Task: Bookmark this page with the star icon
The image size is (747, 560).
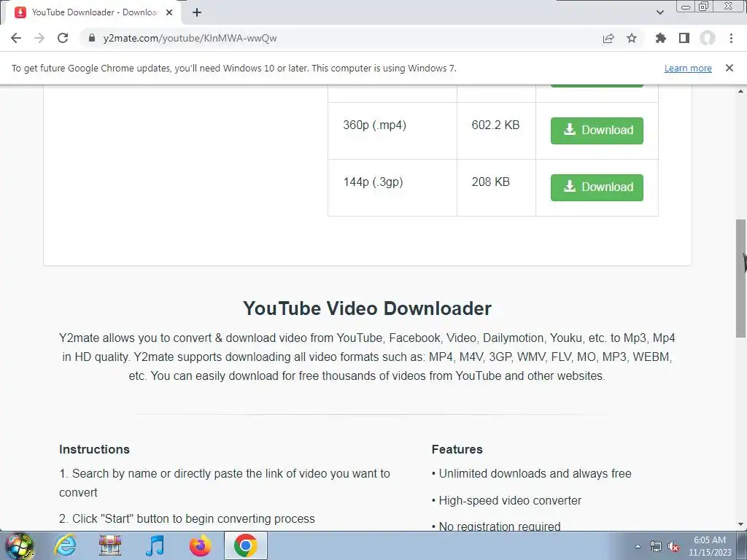Action: (x=632, y=38)
